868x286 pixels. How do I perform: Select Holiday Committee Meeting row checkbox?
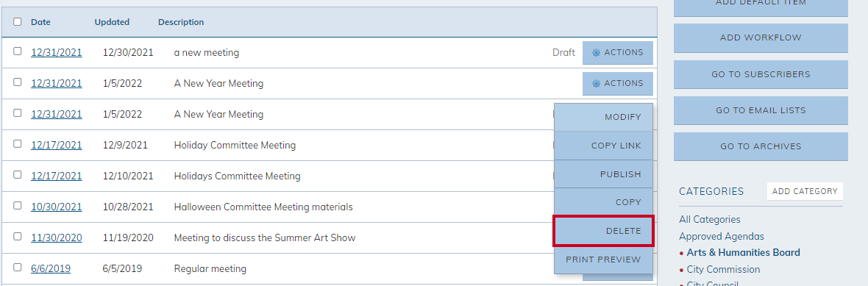[18, 144]
